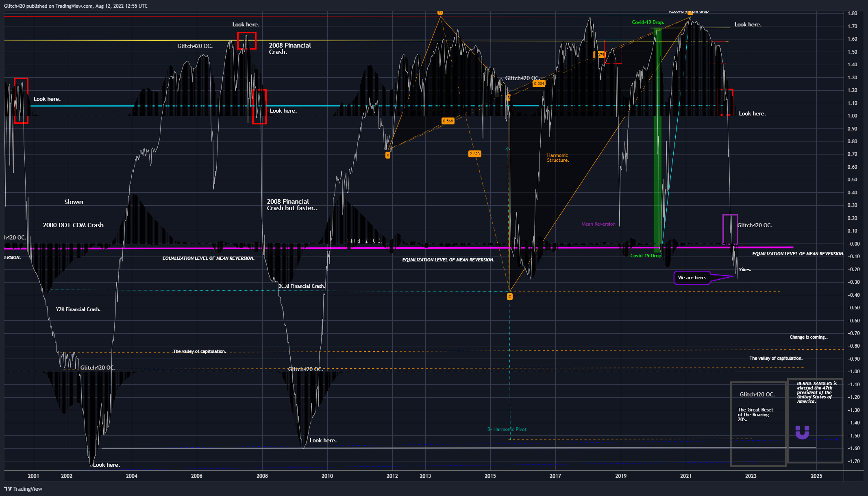Click the green Covid-19 vertical highlight bar
868x496 pixels.
[x=657, y=140]
